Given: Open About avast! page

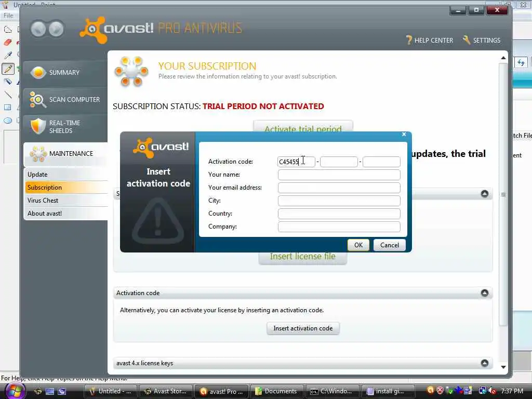Looking at the screenshot, I should click(66, 214).
